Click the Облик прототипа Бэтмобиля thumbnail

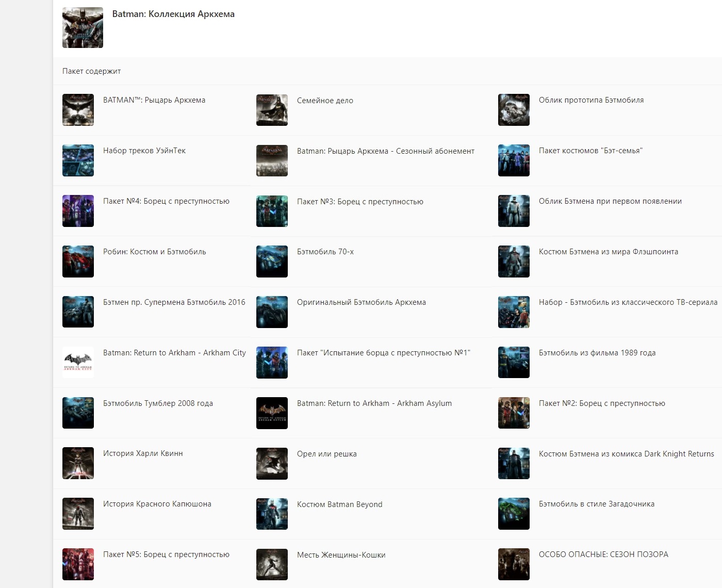point(514,110)
